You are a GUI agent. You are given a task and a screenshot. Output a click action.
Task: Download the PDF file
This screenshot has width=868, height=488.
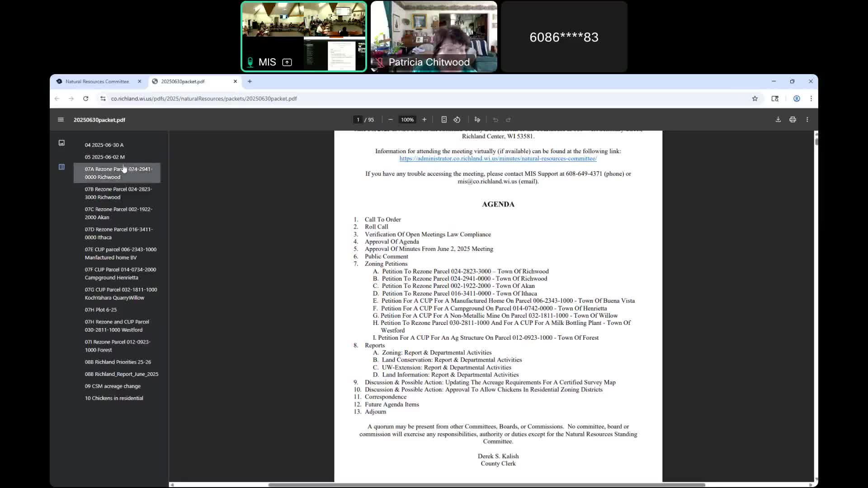point(778,120)
